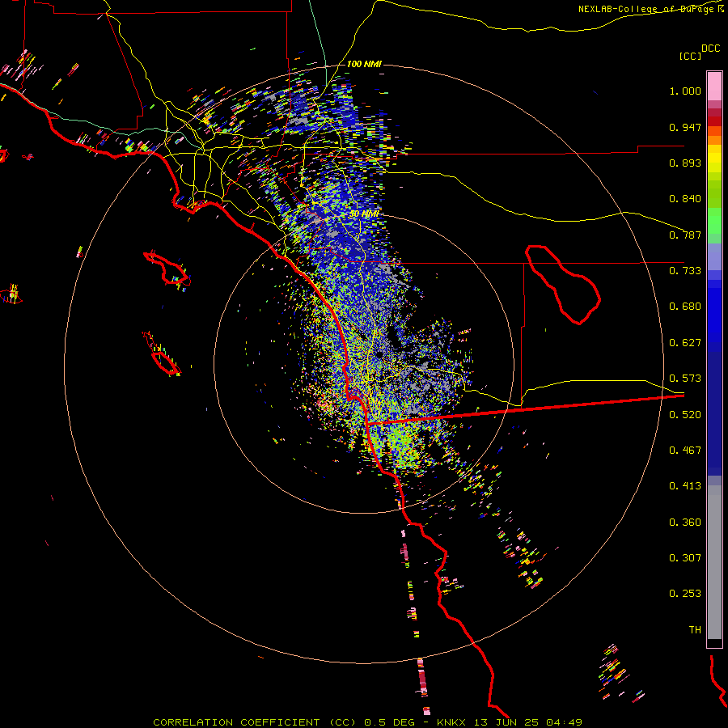
Task: Click the TH threshold label
Action: 695,630
